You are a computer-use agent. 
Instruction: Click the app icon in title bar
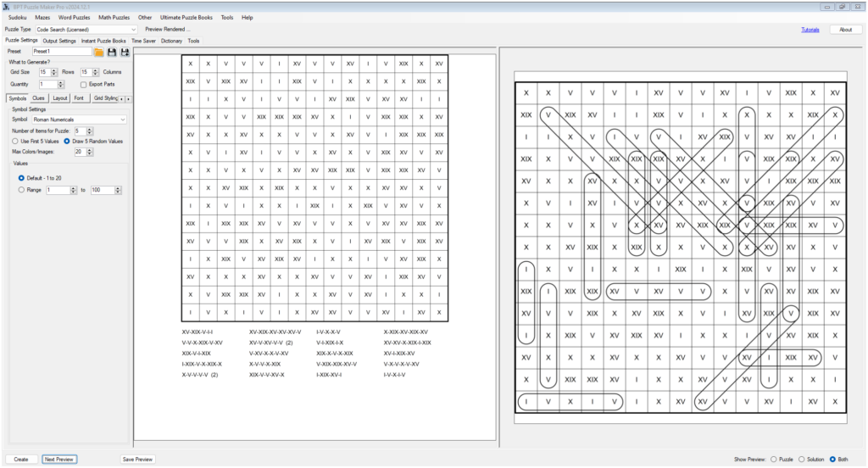6,5
